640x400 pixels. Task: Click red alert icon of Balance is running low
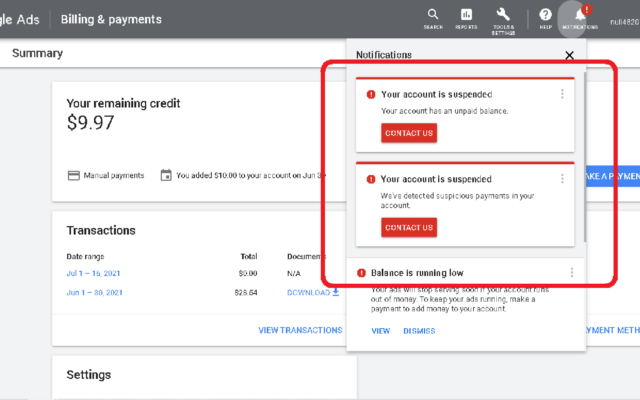pos(361,273)
